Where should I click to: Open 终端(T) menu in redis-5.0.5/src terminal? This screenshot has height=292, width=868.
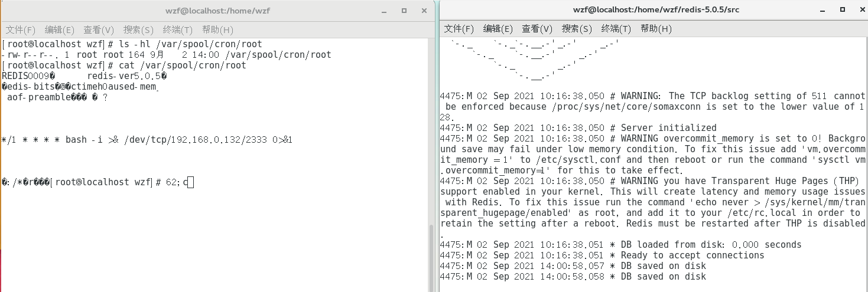pyautogui.click(x=616, y=28)
